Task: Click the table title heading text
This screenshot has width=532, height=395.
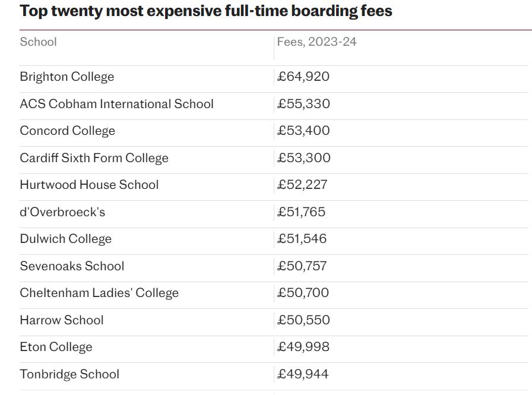Action: pos(206,11)
